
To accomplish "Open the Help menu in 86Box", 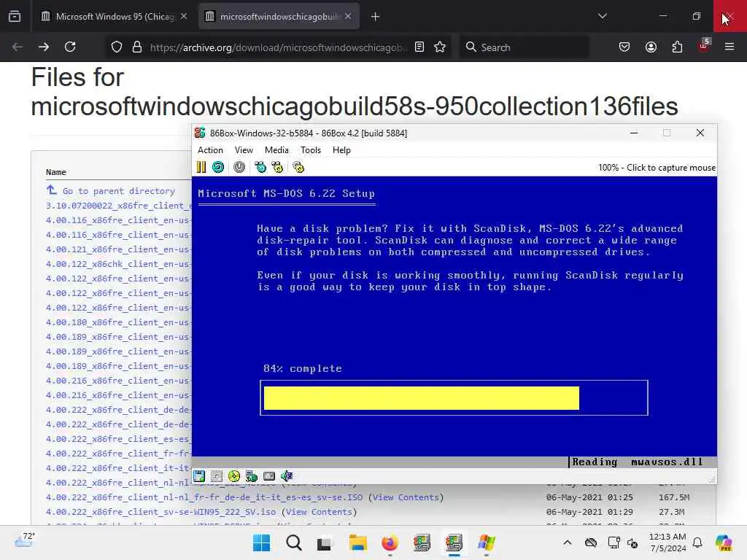I will 341,150.
